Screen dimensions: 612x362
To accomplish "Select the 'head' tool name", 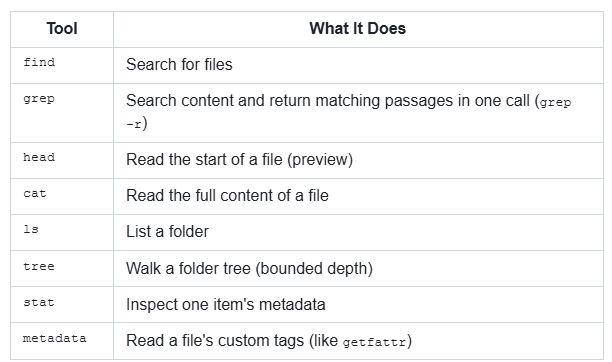I will click(39, 157).
